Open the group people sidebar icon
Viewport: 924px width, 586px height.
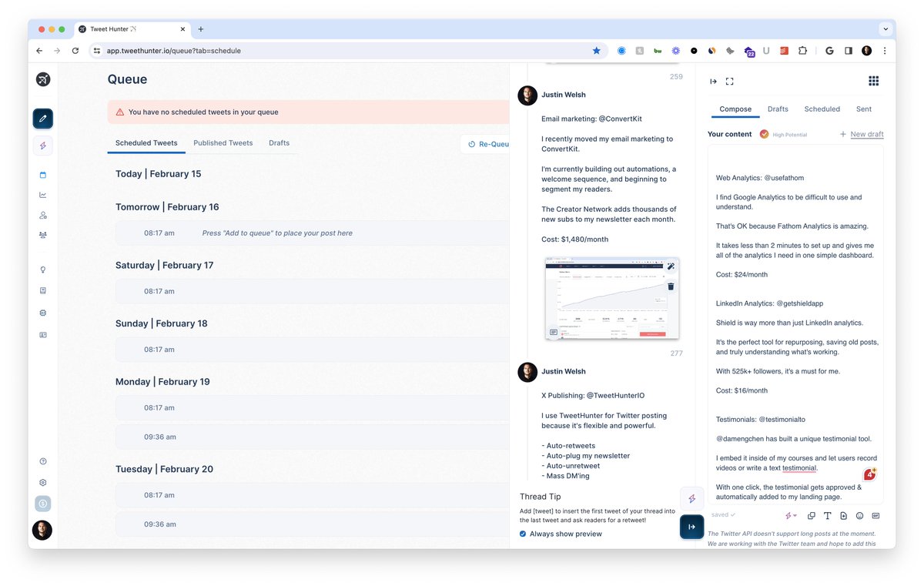tap(43, 235)
